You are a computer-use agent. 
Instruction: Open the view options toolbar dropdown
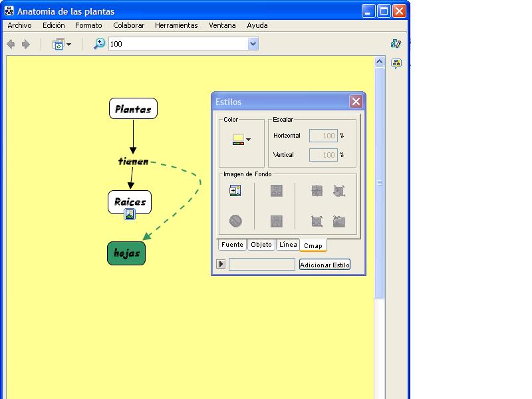tap(62, 45)
